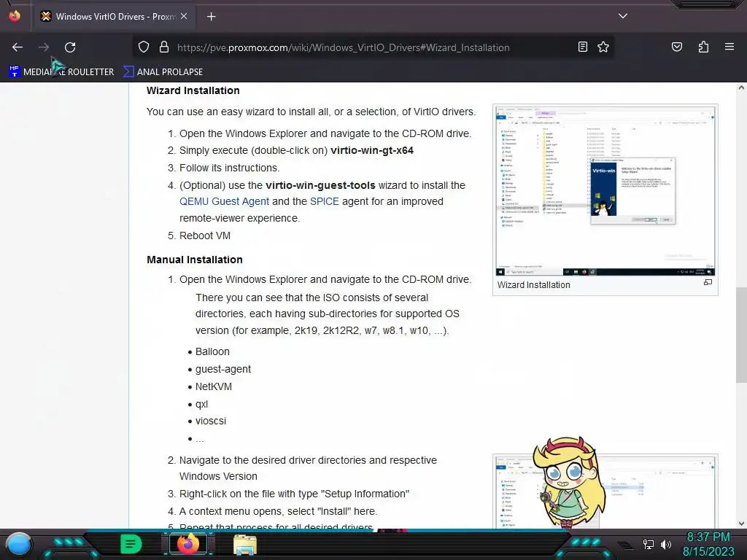Bookmark this page with the star
747x560 pixels.
coord(603,47)
